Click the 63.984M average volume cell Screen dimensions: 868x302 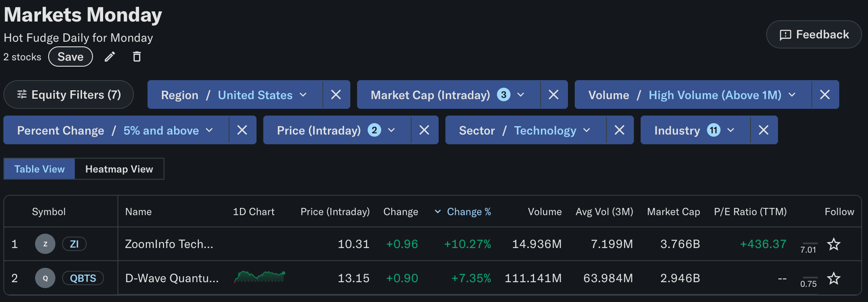(x=608, y=278)
